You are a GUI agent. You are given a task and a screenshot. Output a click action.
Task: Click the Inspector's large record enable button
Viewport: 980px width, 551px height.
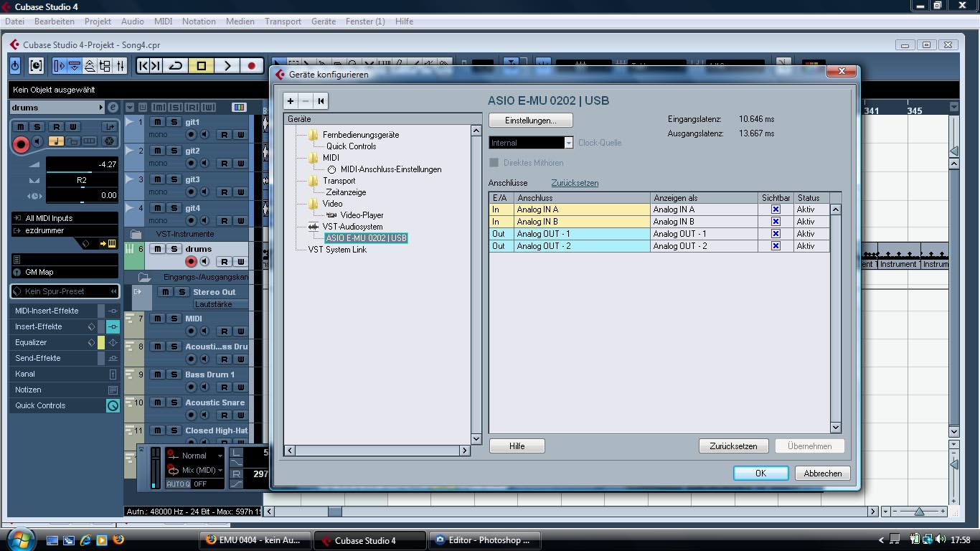[x=22, y=144]
